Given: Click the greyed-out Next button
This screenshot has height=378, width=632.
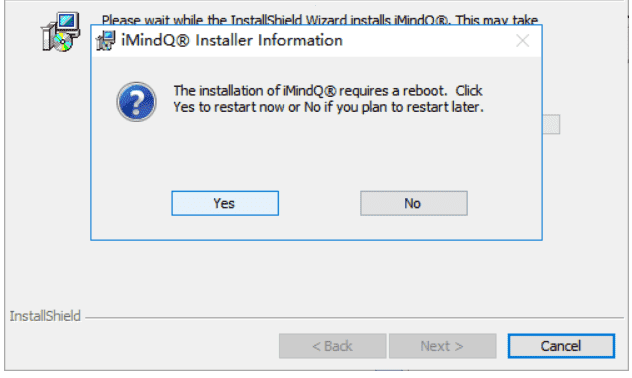Looking at the screenshot, I should pyautogui.click(x=442, y=346).
